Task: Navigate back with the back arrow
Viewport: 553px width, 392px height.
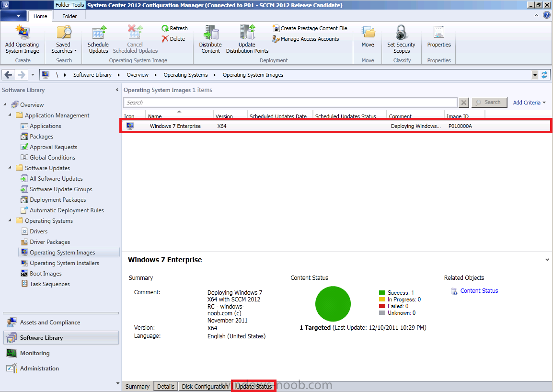Action: pos(9,75)
